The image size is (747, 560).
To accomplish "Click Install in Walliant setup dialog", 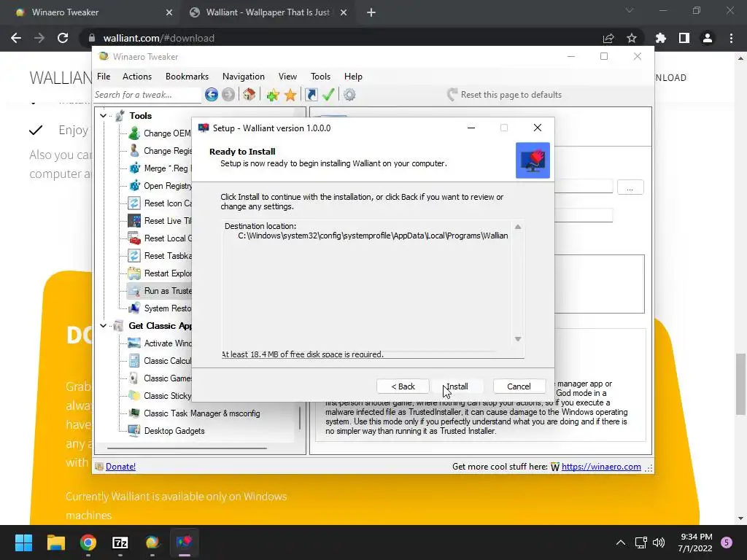I will [457, 386].
